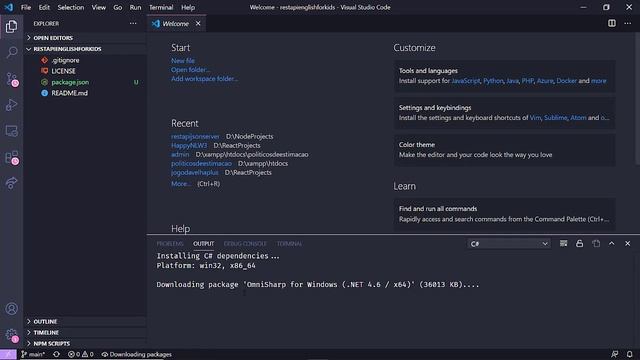Toggle output scroll lock
The width and height of the screenshot is (640, 360).
click(x=579, y=244)
